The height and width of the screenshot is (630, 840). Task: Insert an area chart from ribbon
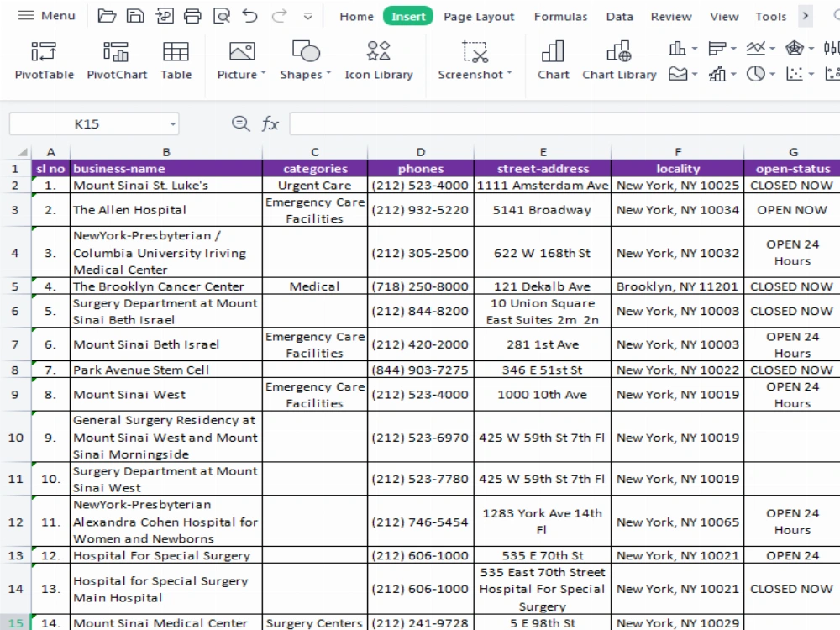pyautogui.click(x=678, y=73)
